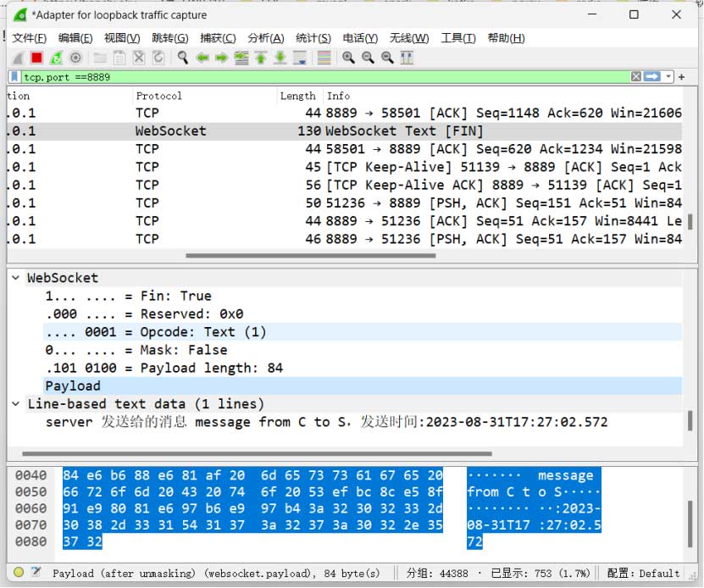Stop the running capture with red square
Viewport: 704px width, 588px height.
[36, 58]
